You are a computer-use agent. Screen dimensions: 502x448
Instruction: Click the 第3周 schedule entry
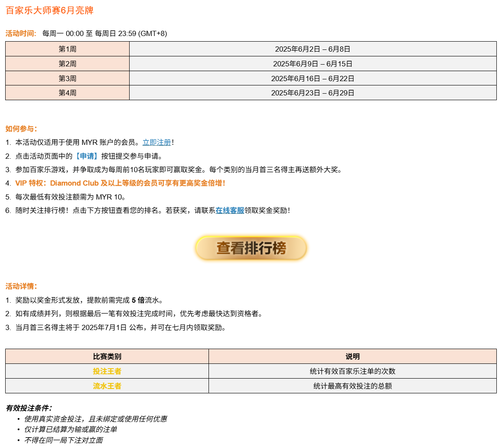(67, 78)
